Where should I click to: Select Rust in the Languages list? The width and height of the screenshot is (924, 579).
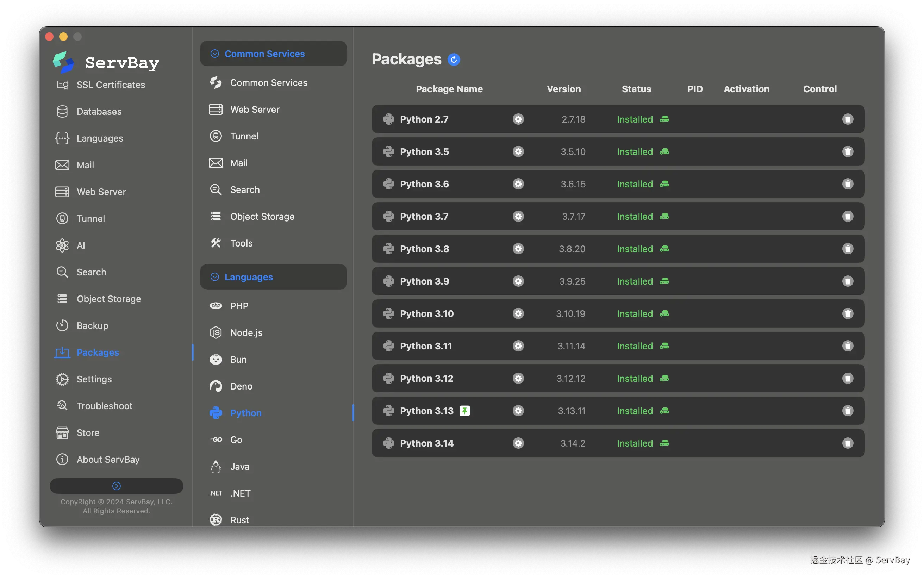pos(239,519)
